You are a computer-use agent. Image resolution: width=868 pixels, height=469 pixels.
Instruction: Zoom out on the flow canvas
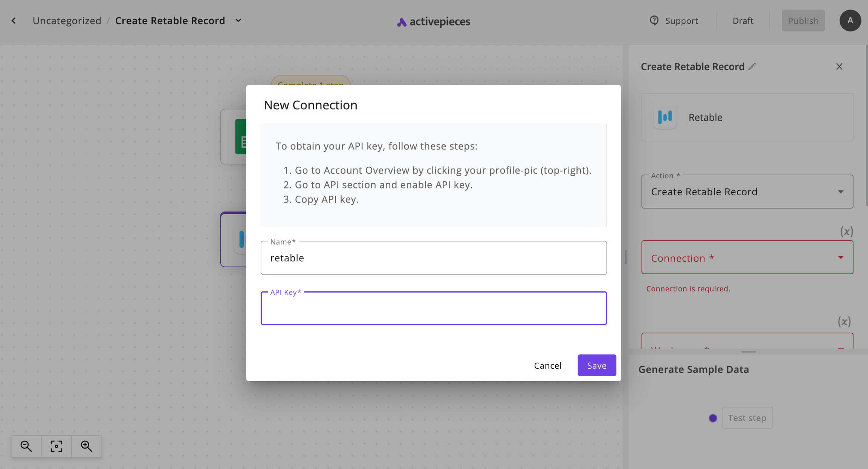[26, 446]
